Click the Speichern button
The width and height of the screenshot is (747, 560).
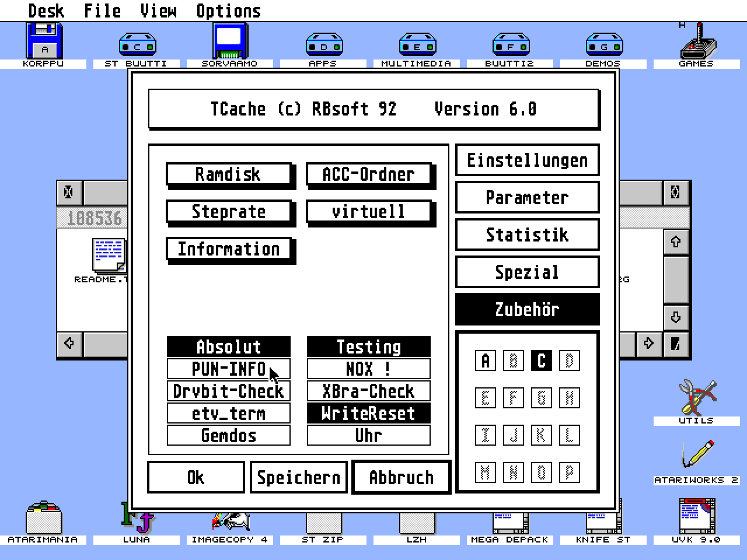click(x=298, y=477)
